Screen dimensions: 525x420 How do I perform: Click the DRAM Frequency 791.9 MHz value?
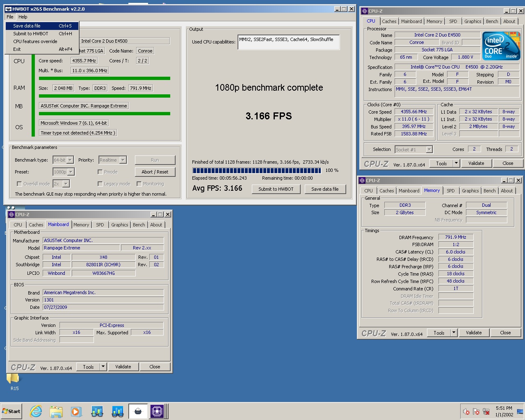(456, 237)
